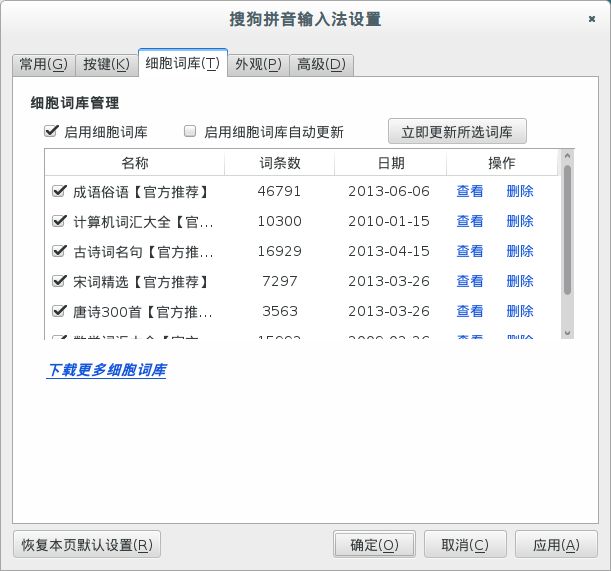This screenshot has width=611, height=571.
Task: Click entry count 3563
Action: (x=280, y=311)
